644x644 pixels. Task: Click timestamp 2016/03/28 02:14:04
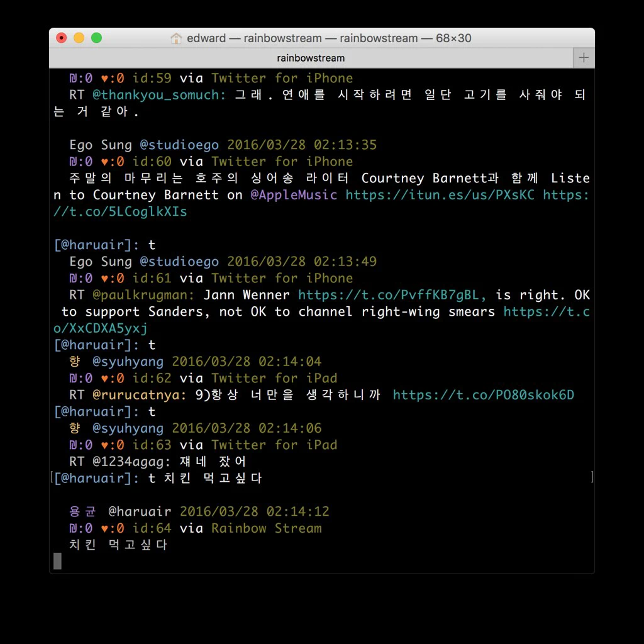pyautogui.click(x=247, y=362)
